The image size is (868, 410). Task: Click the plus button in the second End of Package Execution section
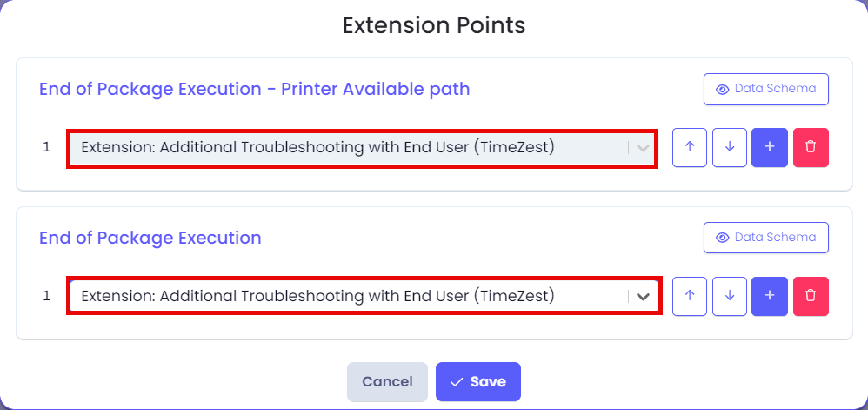coord(770,297)
